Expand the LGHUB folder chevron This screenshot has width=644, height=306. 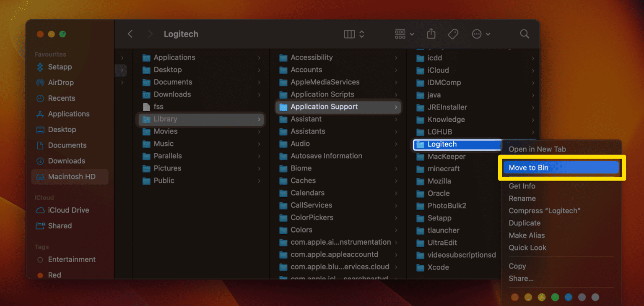(533, 132)
